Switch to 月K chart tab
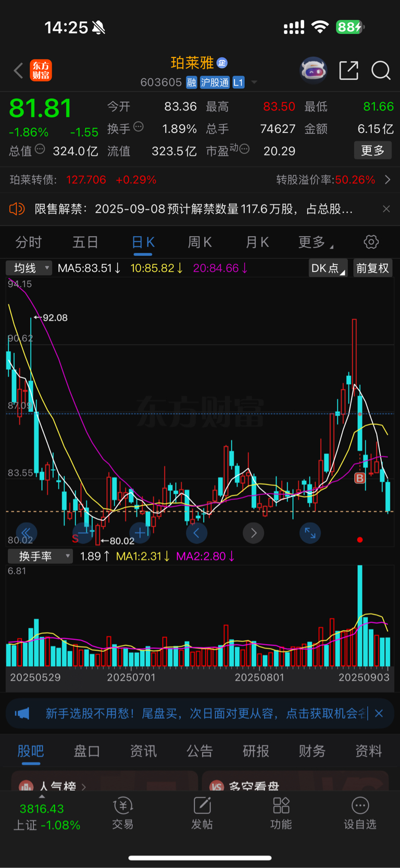 257,242
